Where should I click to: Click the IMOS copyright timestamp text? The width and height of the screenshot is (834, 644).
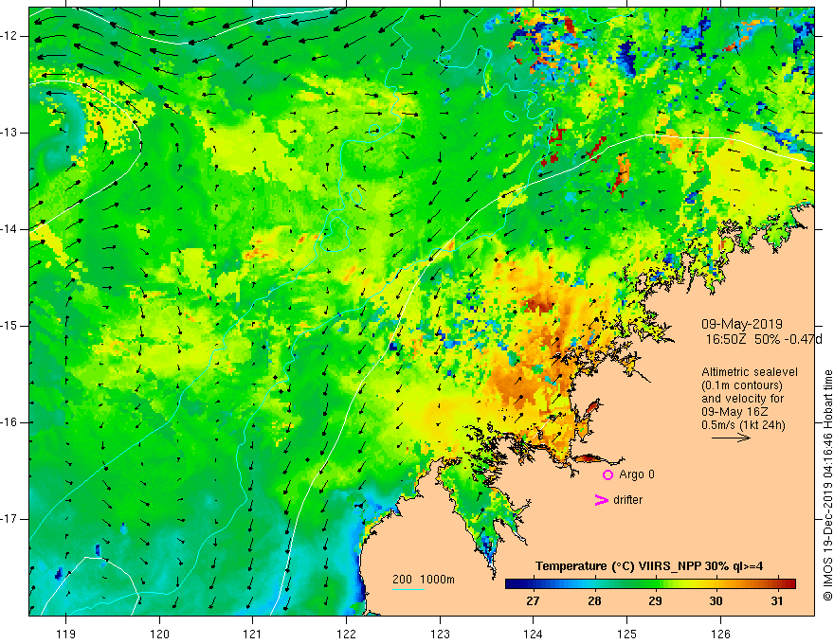827,486
